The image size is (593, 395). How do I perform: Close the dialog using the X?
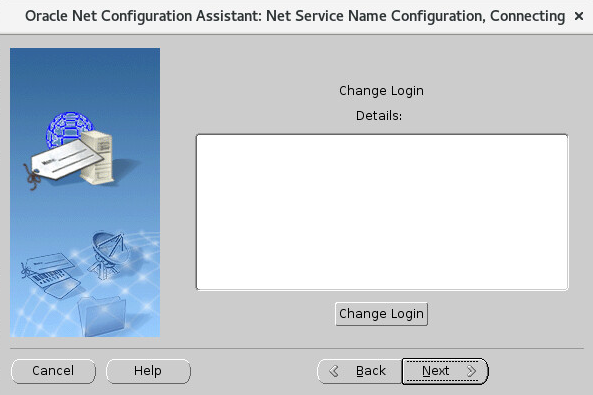(x=579, y=16)
